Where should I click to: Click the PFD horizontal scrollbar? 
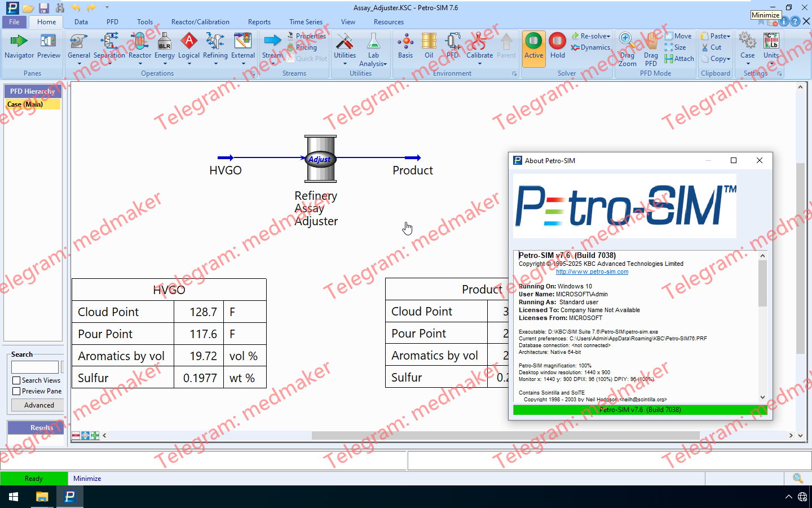(506, 436)
